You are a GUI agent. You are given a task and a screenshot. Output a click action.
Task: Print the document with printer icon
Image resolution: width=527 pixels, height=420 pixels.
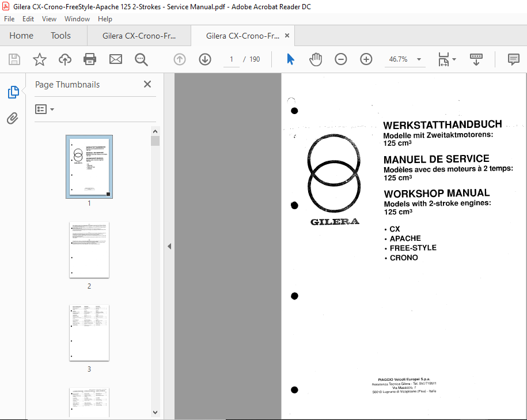tap(90, 59)
